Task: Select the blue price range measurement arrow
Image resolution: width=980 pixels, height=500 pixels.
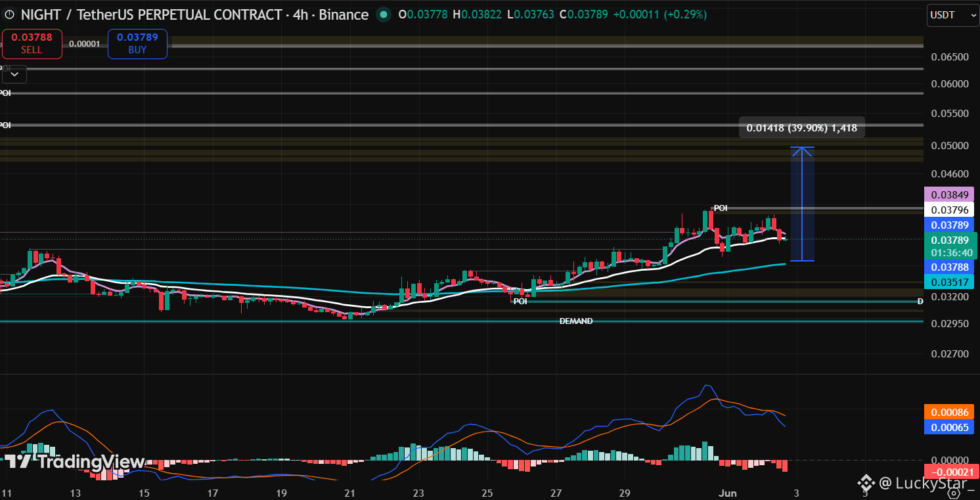Action: pos(803,204)
